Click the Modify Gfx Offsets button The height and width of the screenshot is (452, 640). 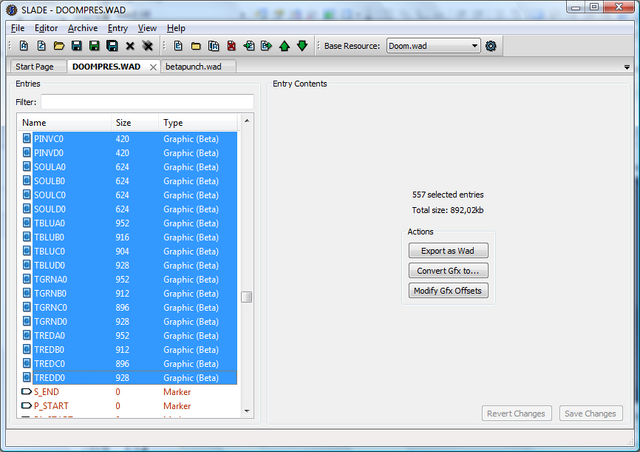click(448, 291)
